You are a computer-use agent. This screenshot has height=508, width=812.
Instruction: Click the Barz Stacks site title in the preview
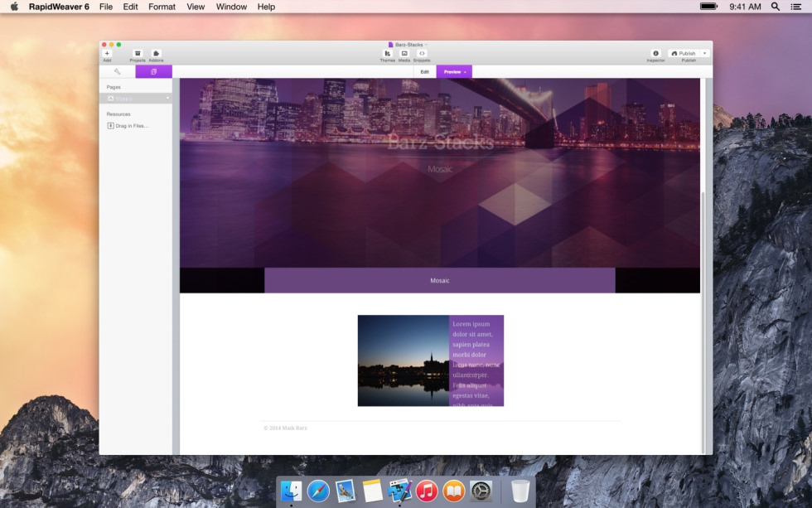tap(440, 142)
